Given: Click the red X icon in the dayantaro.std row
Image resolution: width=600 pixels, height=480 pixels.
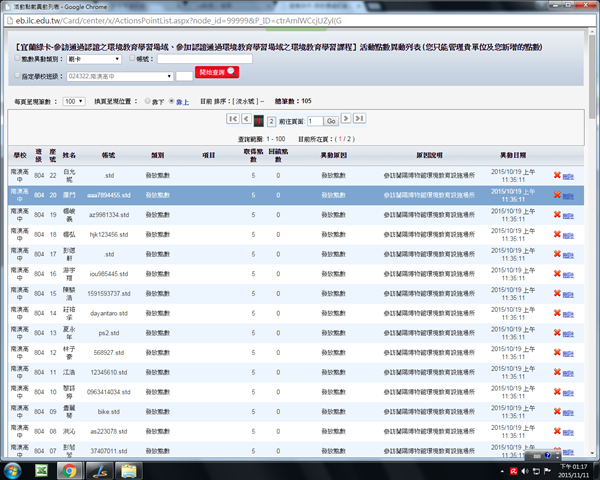Looking at the screenshot, I should tap(557, 313).
